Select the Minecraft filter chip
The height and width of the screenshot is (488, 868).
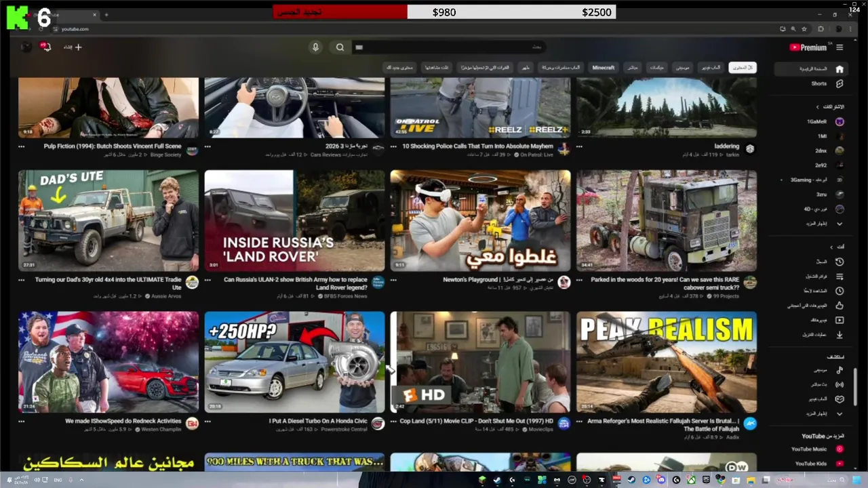coord(603,68)
